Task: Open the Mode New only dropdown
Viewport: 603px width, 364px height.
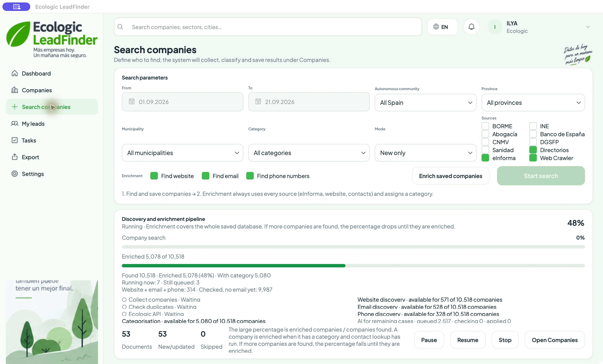Action: 425,153
